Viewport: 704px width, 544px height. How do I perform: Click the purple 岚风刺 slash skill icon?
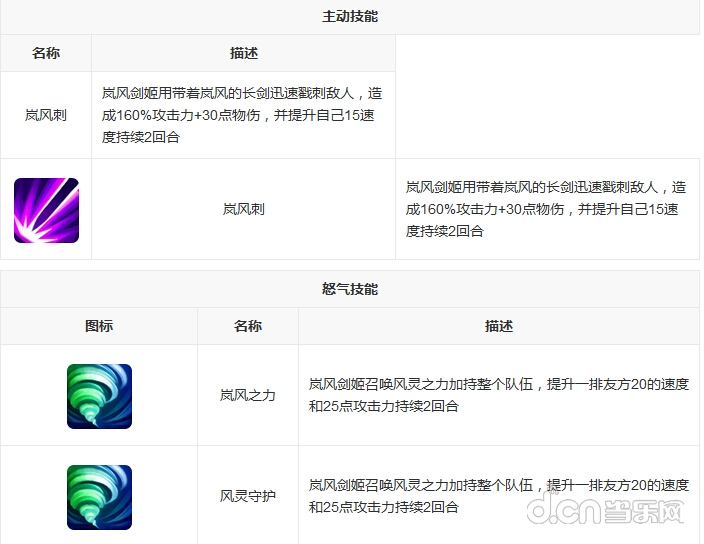click(46, 210)
